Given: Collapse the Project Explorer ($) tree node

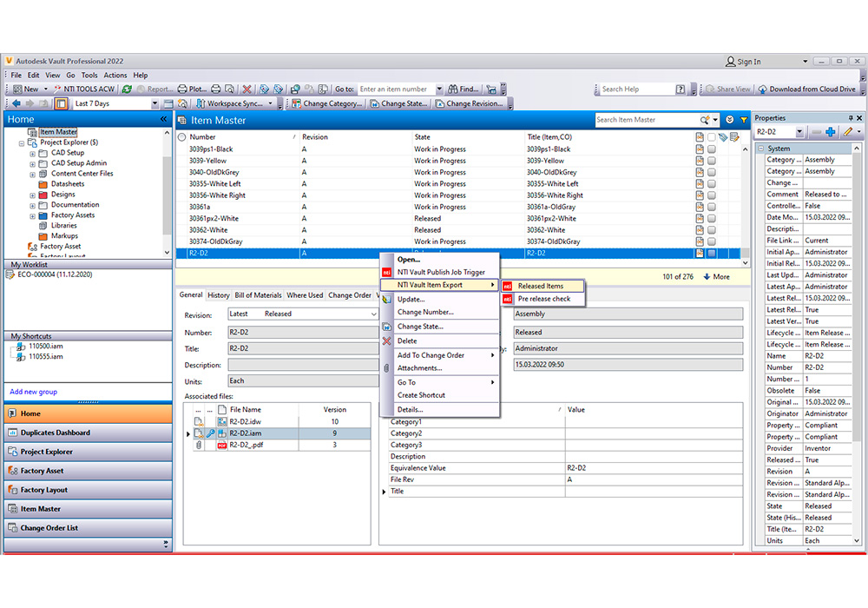Looking at the screenshot, I should [x=22, y=142].
